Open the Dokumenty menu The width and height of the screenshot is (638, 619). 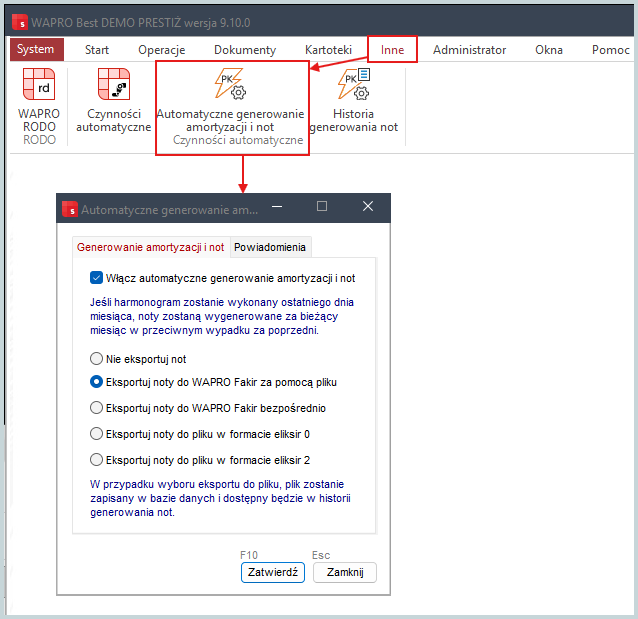(x=245, y=50)
